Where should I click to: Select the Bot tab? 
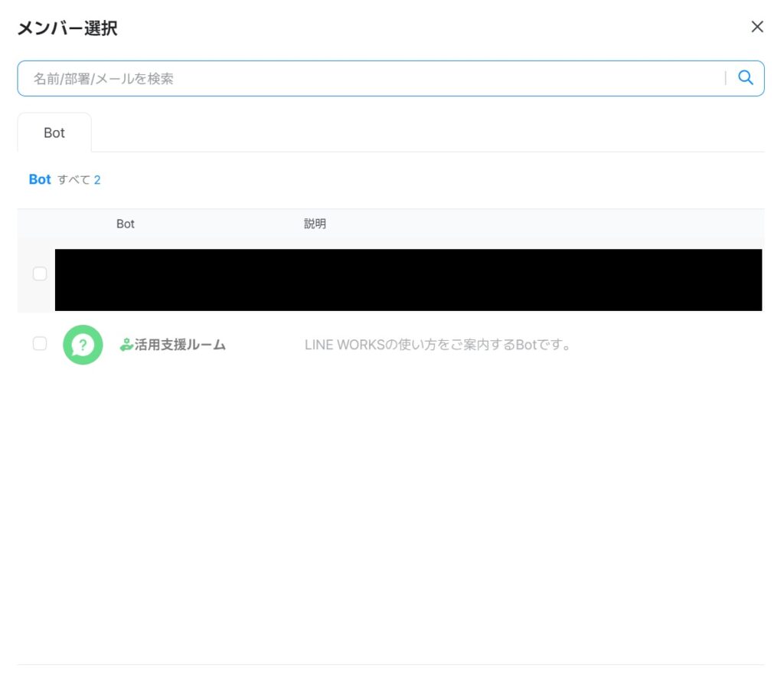pos(54,133)
